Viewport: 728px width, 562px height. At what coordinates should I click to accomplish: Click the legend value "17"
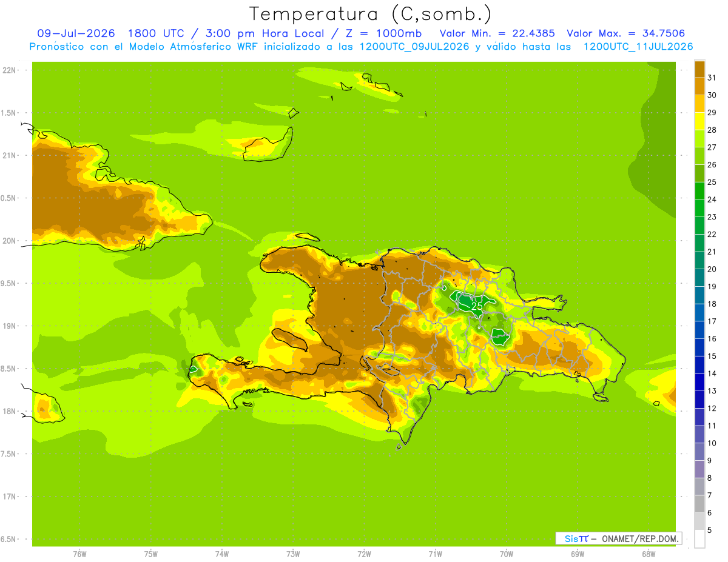[712, 321]
